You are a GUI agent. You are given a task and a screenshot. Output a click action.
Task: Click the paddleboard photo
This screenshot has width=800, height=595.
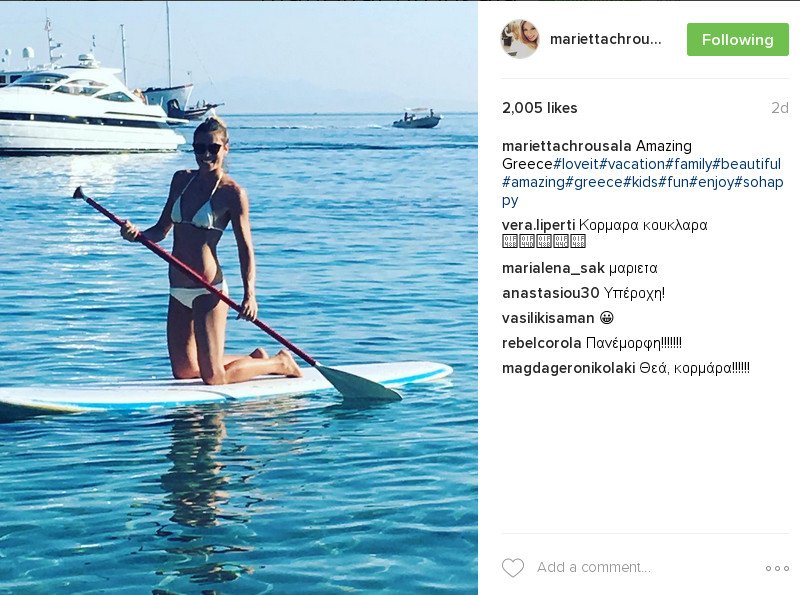point(238,298)
